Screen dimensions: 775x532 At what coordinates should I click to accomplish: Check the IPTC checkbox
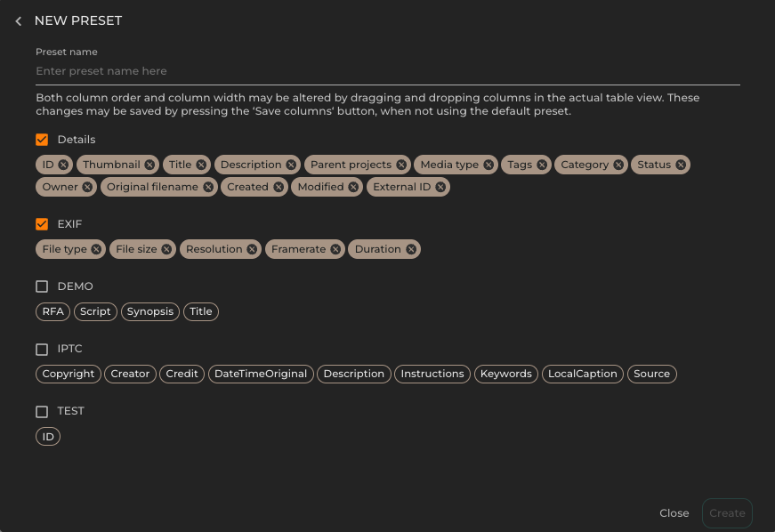click(41, 348)
